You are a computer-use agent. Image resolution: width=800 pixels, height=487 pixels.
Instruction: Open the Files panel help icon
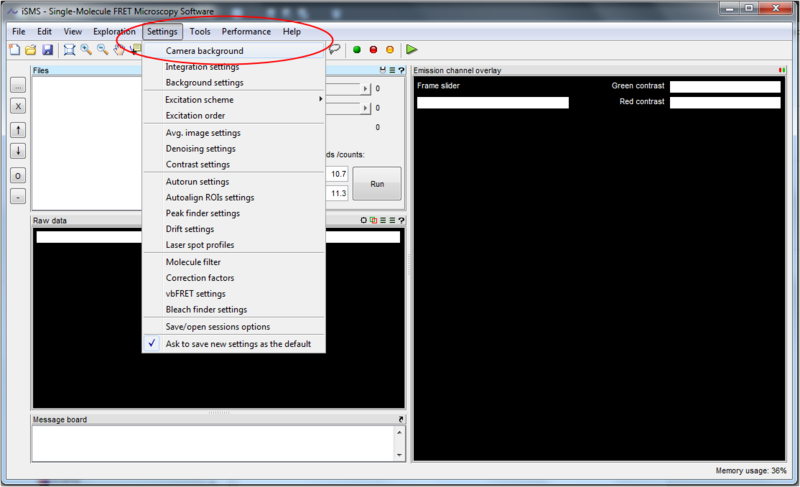[401, 70]
